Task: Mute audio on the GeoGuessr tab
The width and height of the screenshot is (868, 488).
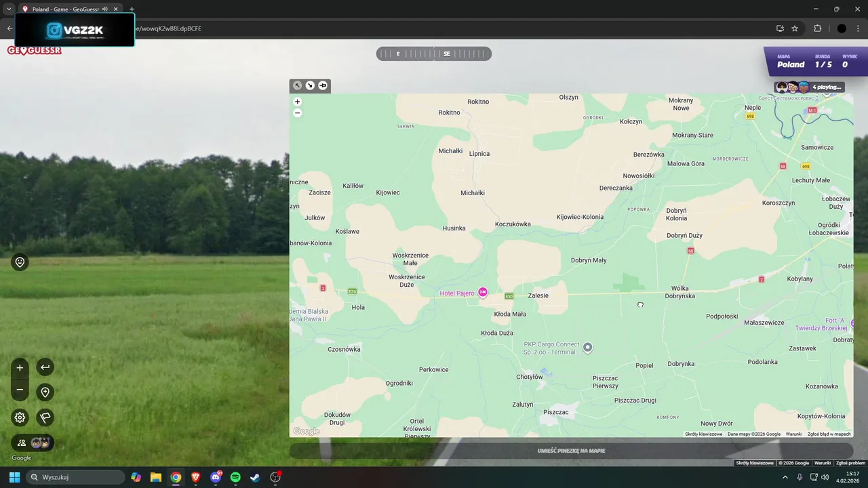Action: click(x=105, y=9)
